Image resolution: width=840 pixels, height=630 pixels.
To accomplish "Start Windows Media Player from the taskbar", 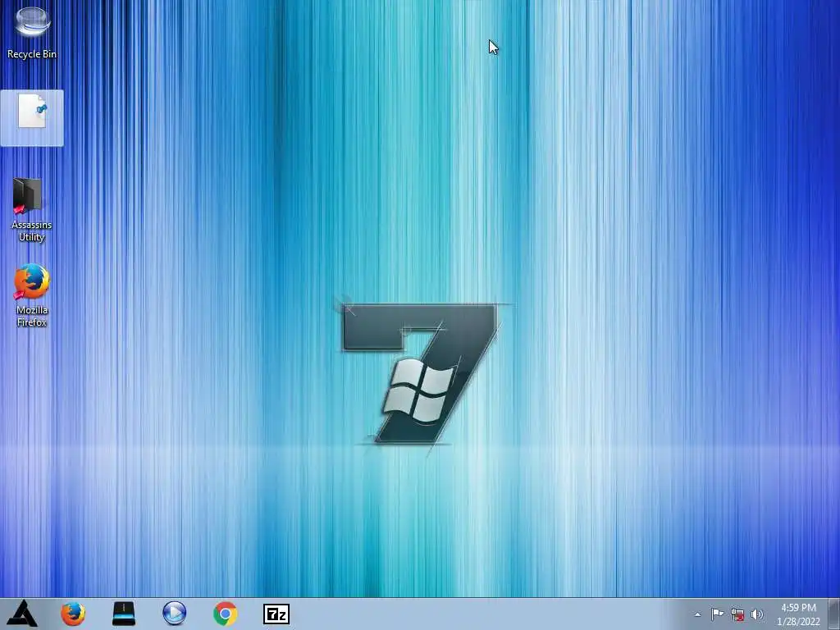I will [174, 614].
